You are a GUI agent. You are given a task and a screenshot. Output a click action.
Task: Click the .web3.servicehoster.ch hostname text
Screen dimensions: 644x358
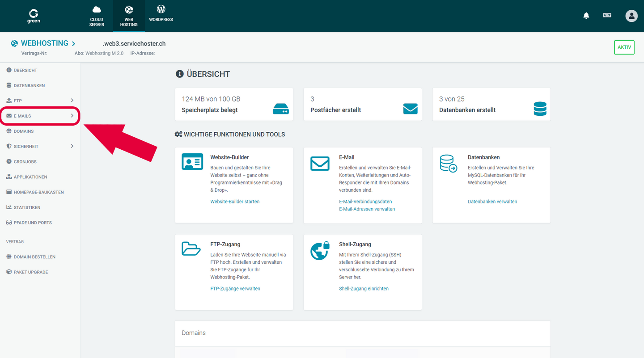[134, 43]
